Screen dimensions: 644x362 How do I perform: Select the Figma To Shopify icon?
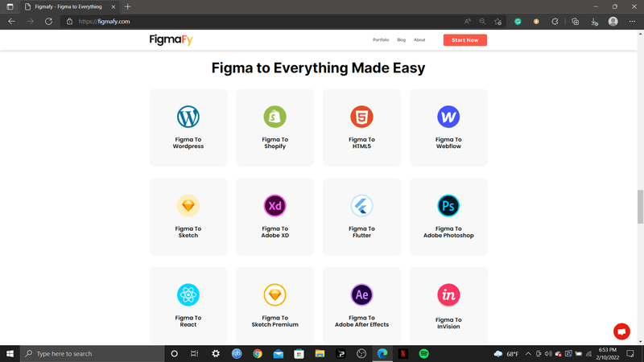(275, 117)
